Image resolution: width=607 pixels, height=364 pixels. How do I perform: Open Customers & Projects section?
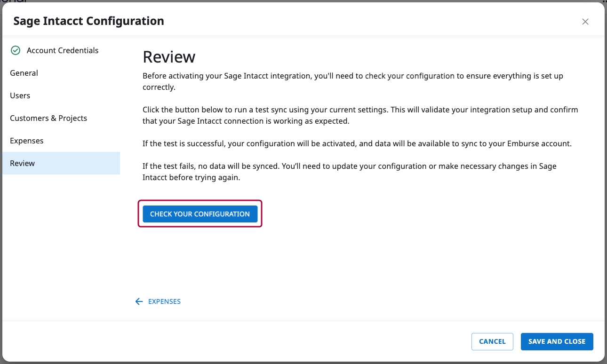pyautogui.click(x=61, y=118)
